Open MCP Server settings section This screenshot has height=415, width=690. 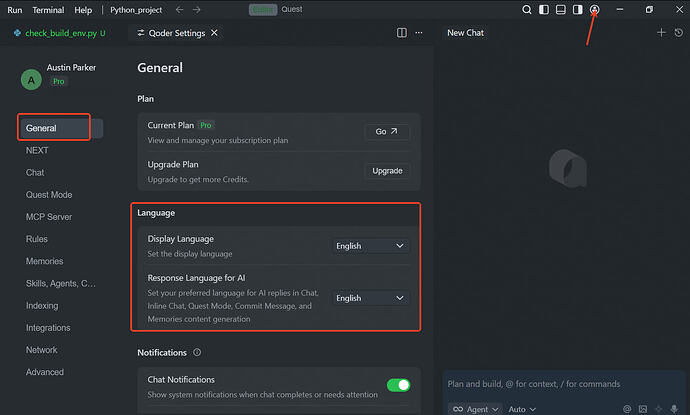coord(49,217)
